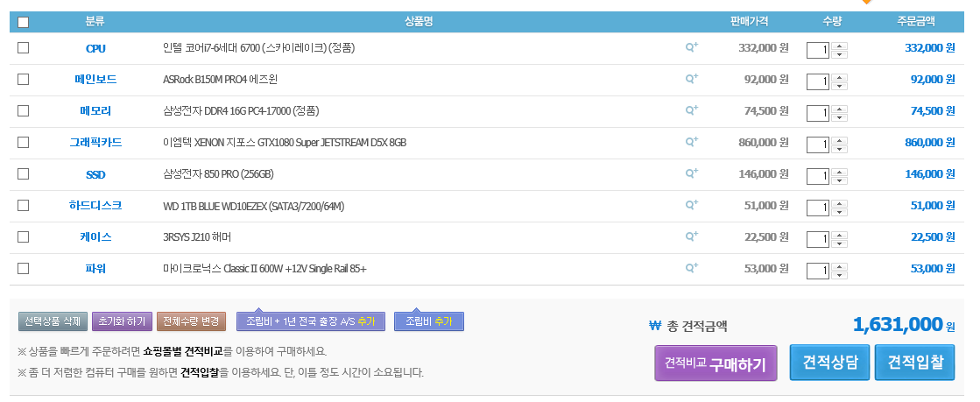Viewport: 980px width, 402px height.
Task: Adjust quantity stepper for 케이스 row
Action: point(839,239)
